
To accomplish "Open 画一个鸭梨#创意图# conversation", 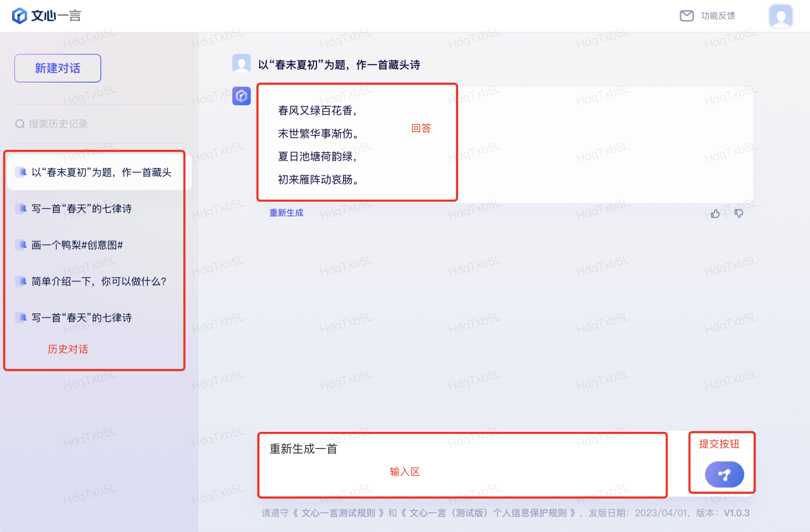I will 77,245.
